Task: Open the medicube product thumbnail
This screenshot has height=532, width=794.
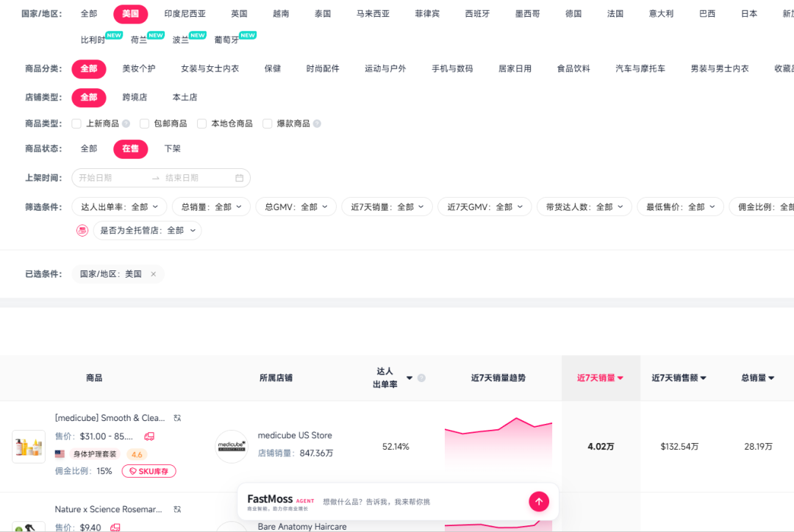Action: [x=29, y=447]
